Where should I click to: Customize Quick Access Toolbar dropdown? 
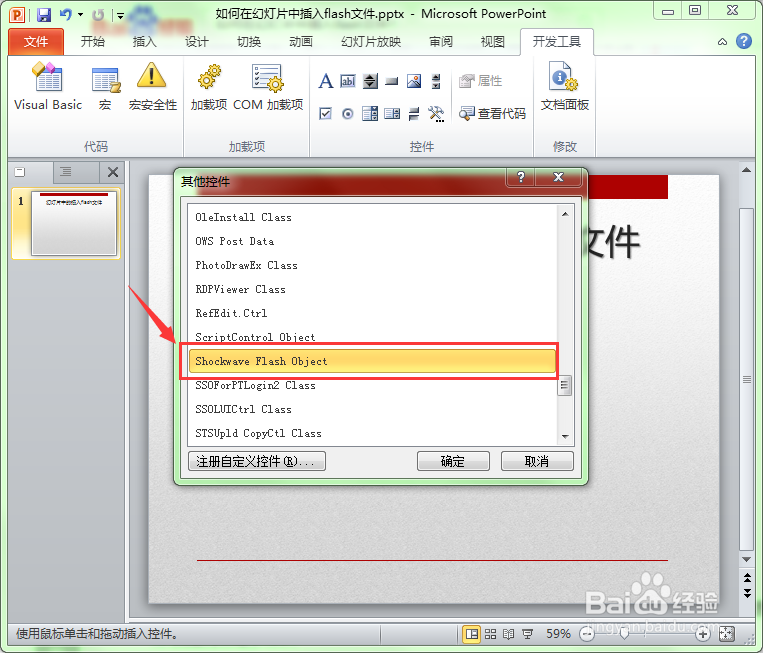120,16
